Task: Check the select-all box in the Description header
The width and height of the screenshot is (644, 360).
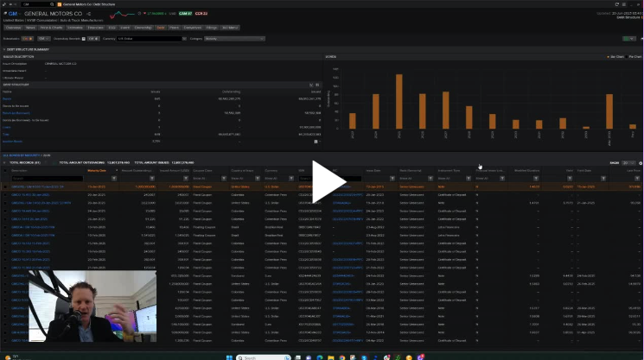Action: click(5, 171)
